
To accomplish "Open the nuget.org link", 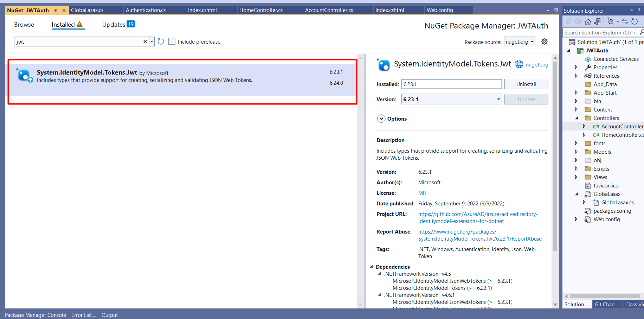I will tap(537, 65).
